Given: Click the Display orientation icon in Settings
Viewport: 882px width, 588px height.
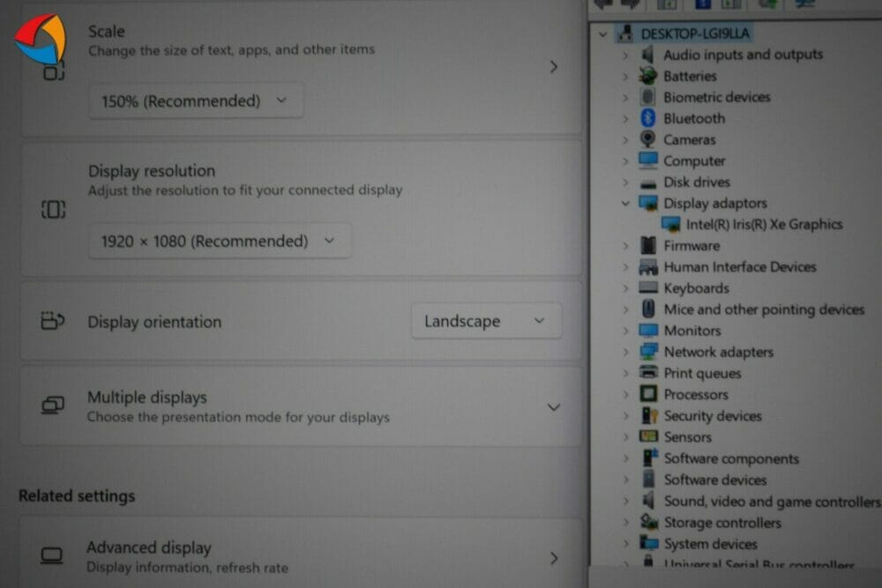Looking at the screenshot, I should point(52,321).
